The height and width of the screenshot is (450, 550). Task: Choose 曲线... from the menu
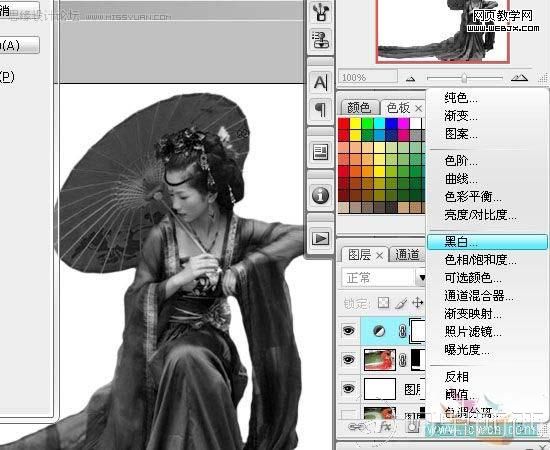[x=461, y=179]
